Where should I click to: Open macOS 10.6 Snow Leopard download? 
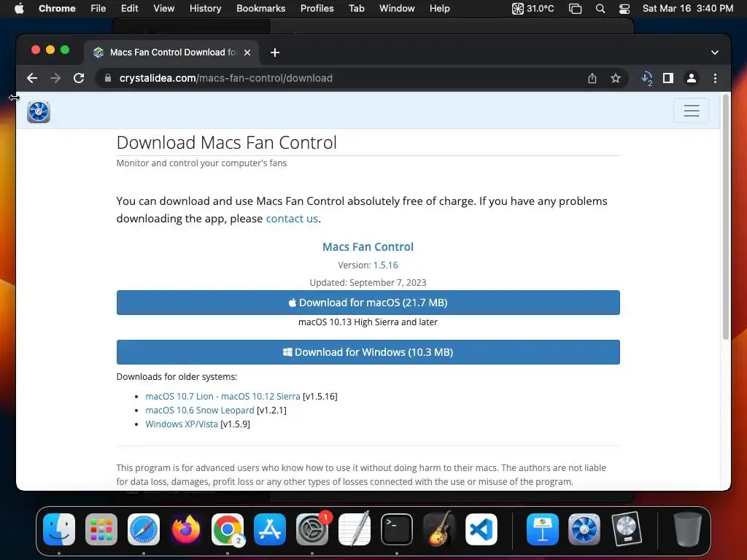click(200, 410)
